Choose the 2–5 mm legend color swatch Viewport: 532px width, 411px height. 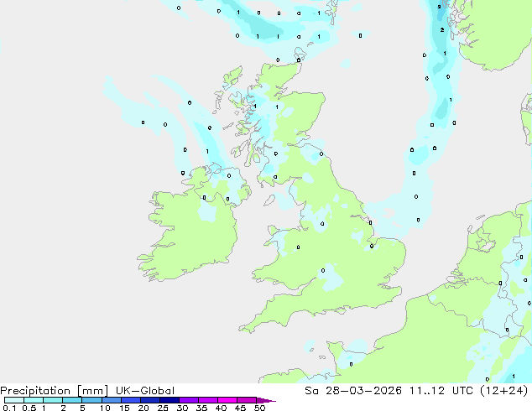pos(72,400)
